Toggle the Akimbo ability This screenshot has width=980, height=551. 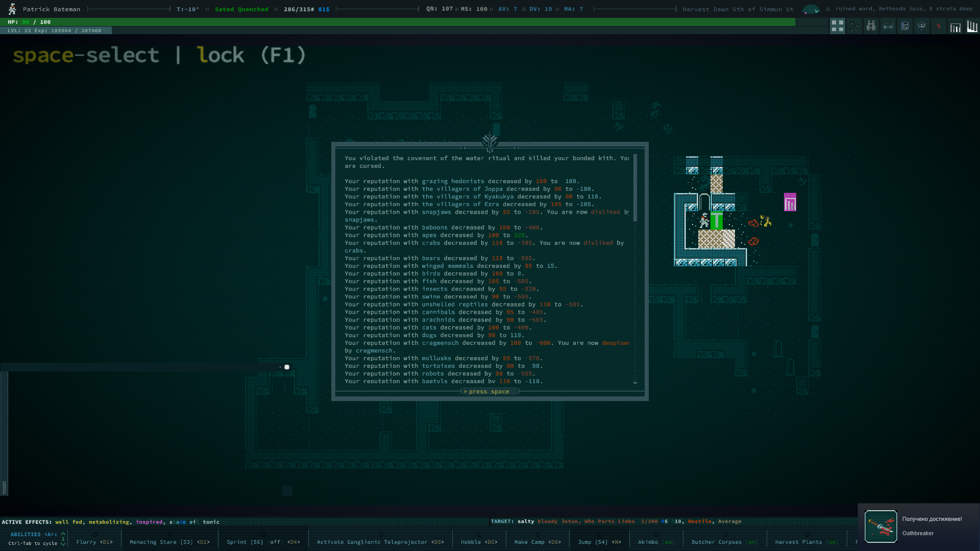click(656, 542)
